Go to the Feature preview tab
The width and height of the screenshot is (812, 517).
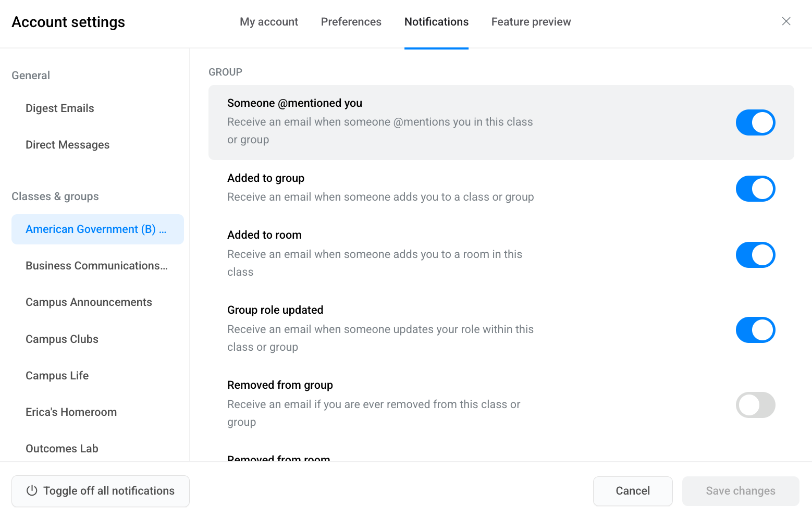[531, 22]
